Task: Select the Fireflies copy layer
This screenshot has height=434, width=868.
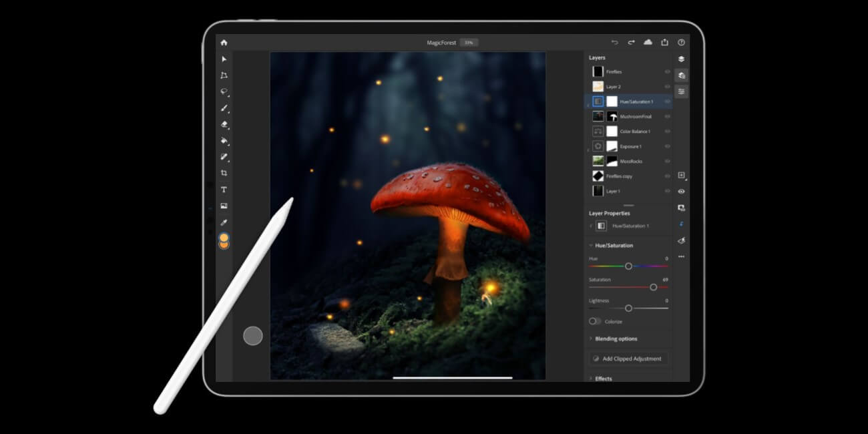Action: 619,176
